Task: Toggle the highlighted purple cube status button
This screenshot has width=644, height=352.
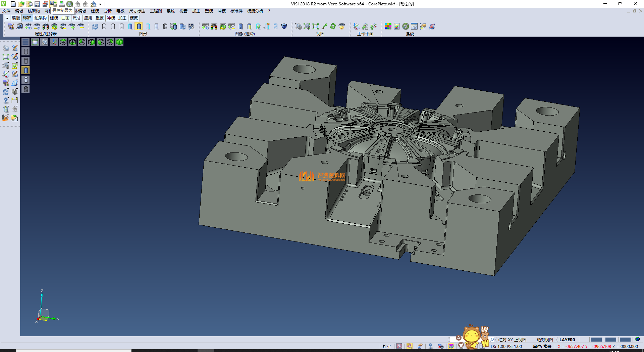Action: (451, 346)
